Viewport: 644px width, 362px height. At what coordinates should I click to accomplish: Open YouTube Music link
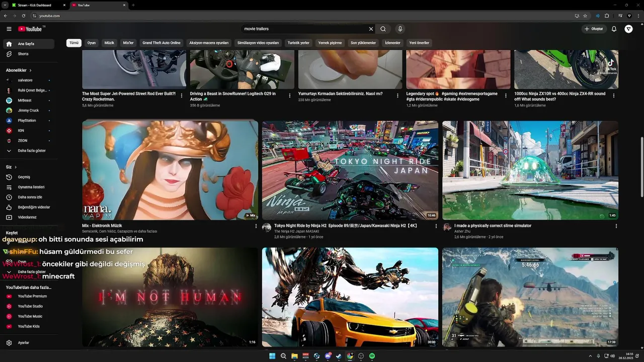[x=28, y=316]
